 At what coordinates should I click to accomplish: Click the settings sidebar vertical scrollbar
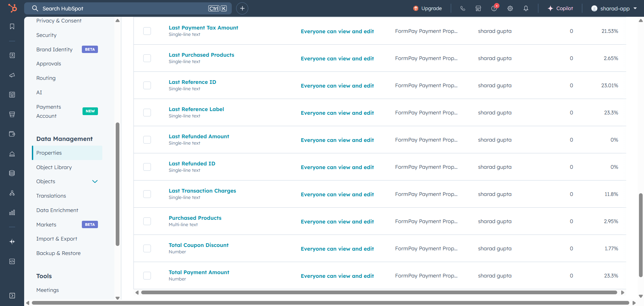click(117, 184)
